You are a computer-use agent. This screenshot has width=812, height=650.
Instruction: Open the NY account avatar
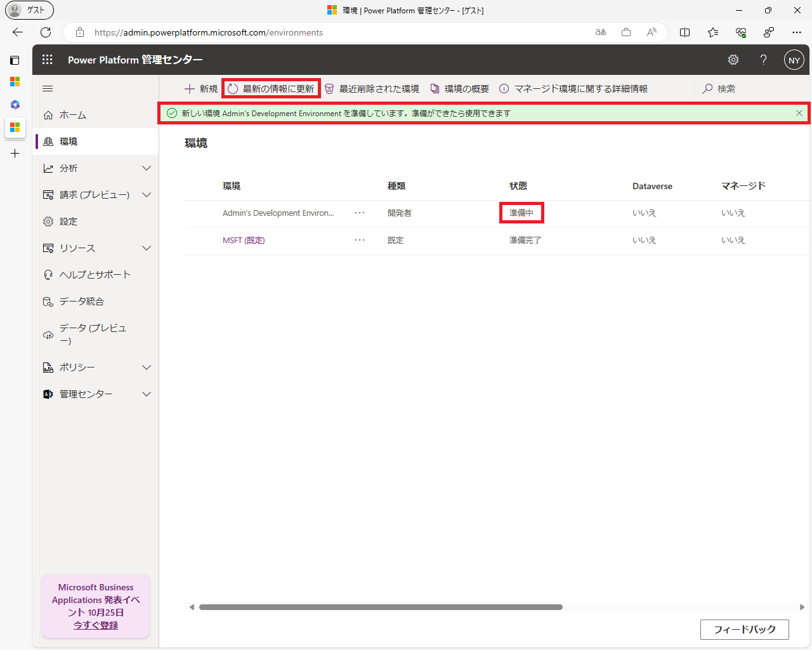794,60
